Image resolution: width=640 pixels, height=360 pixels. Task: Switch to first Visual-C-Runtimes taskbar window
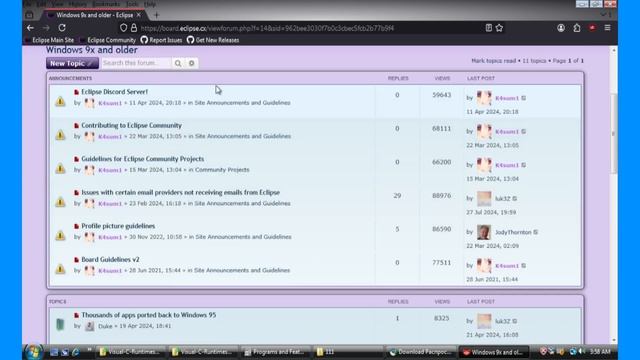coord(131,352)
